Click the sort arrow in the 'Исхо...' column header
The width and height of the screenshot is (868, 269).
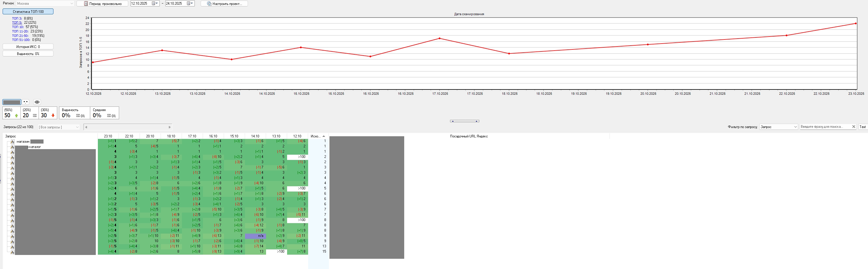coord(324,136)
